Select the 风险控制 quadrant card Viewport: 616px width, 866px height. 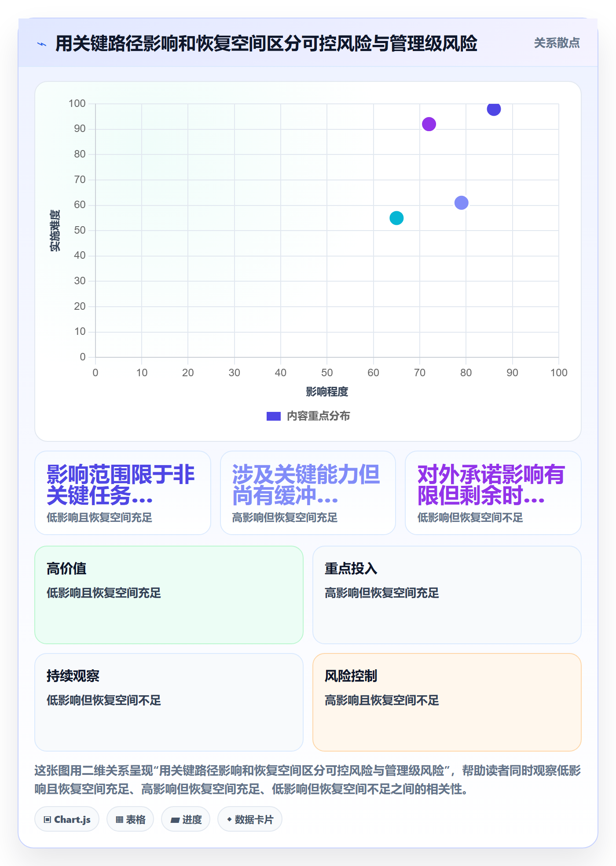447,702
